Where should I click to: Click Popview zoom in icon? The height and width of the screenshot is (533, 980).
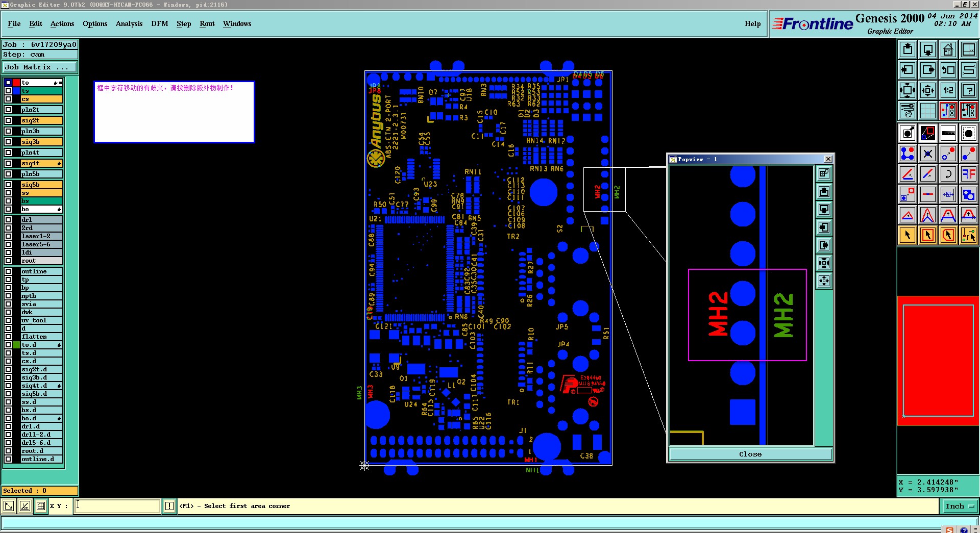(x=824, y=263)
